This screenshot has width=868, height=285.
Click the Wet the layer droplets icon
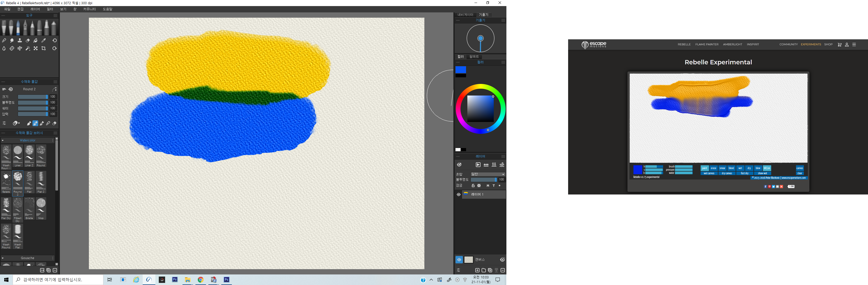coord(486,165)
